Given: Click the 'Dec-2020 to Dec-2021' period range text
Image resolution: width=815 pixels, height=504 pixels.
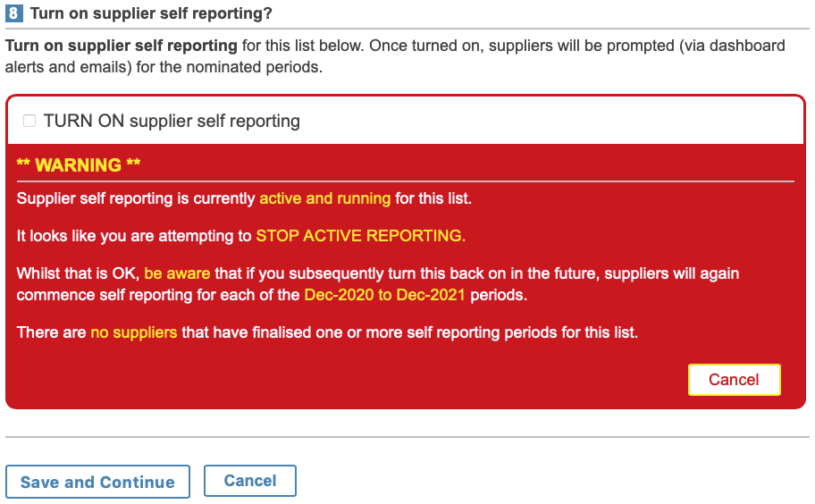Looking at the screenshot, I should tap(384, 295).
